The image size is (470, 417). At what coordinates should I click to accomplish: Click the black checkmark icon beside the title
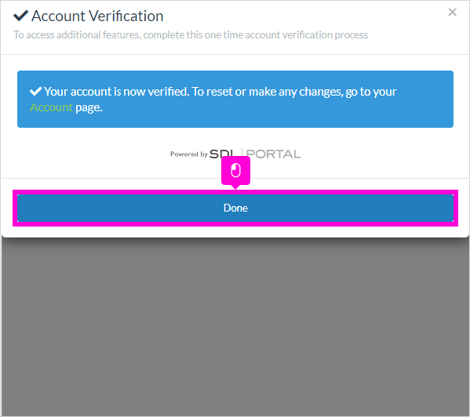click(20, 16)
